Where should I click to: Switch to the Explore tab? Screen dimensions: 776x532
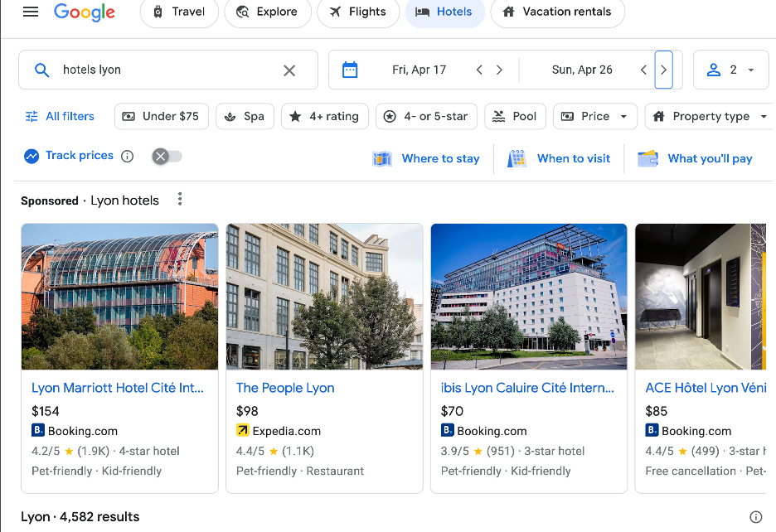[x=267, y=12]
